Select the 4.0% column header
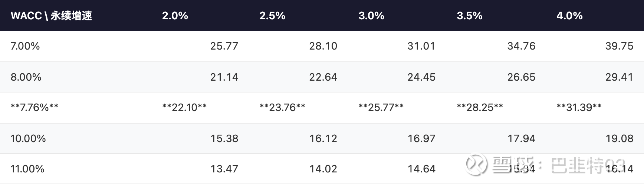Screen dimensions: 644x185 (x=569, y=16)
